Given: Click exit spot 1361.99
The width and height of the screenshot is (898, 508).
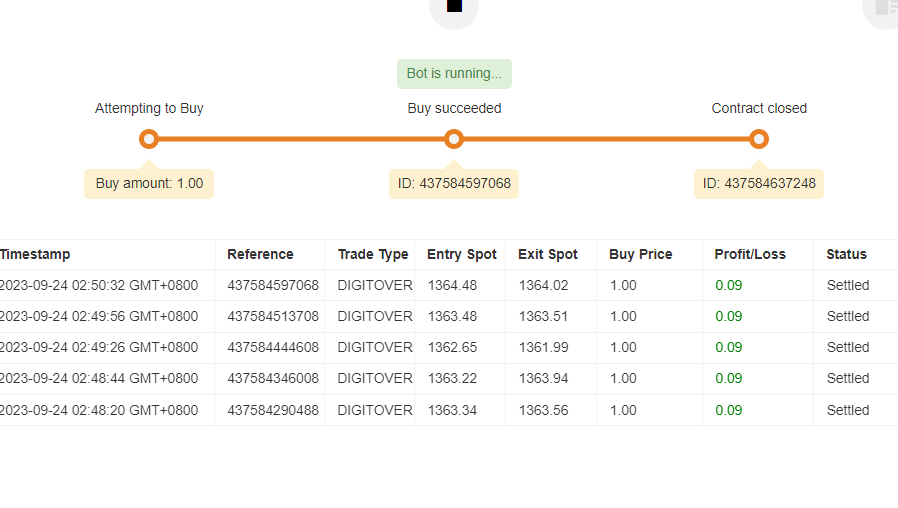Looking at the screenshot, I should (x=543, y=347).
